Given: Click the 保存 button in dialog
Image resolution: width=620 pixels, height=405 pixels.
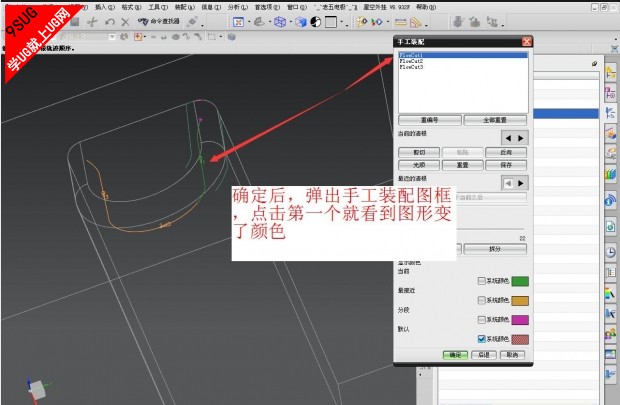Looking at the screenshot, I should click(x=506, y=165).
